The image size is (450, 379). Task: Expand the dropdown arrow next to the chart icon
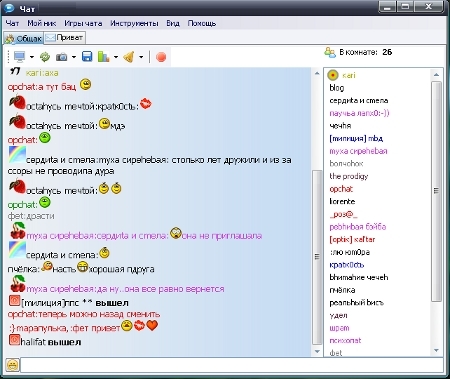[116, 57]
